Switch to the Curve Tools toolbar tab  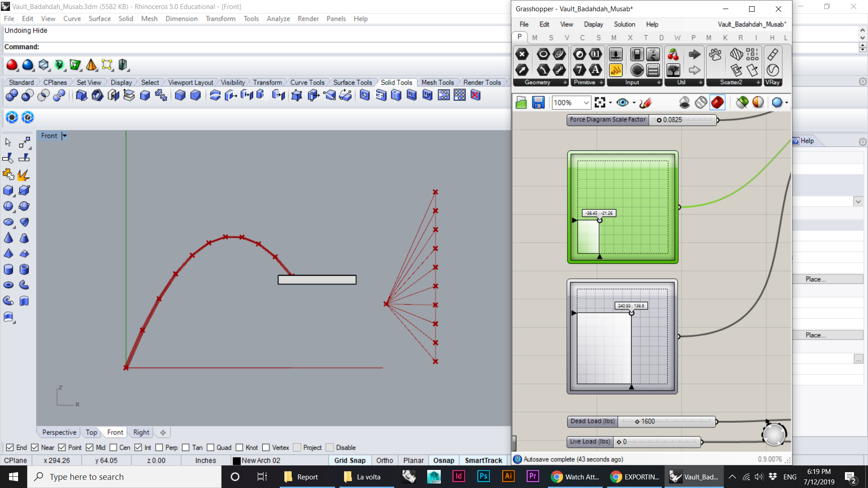tap(307, 82)
